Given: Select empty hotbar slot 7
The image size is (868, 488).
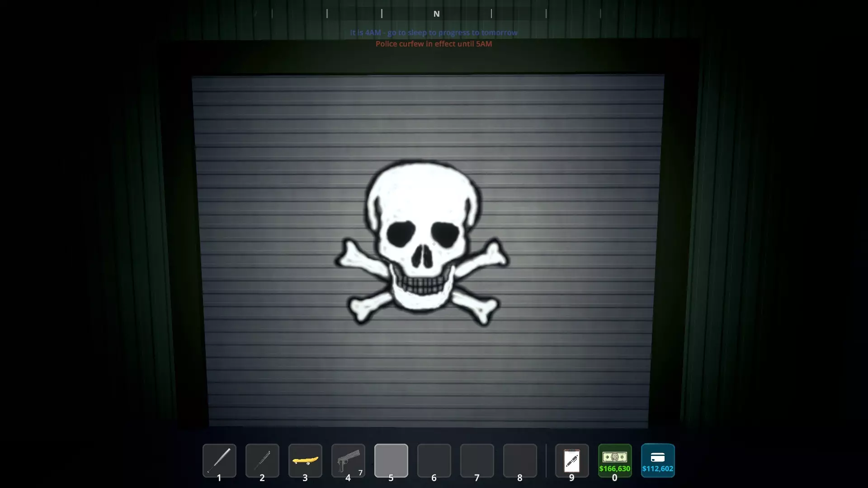Looking at the screenshot, I should coord(477,460).
